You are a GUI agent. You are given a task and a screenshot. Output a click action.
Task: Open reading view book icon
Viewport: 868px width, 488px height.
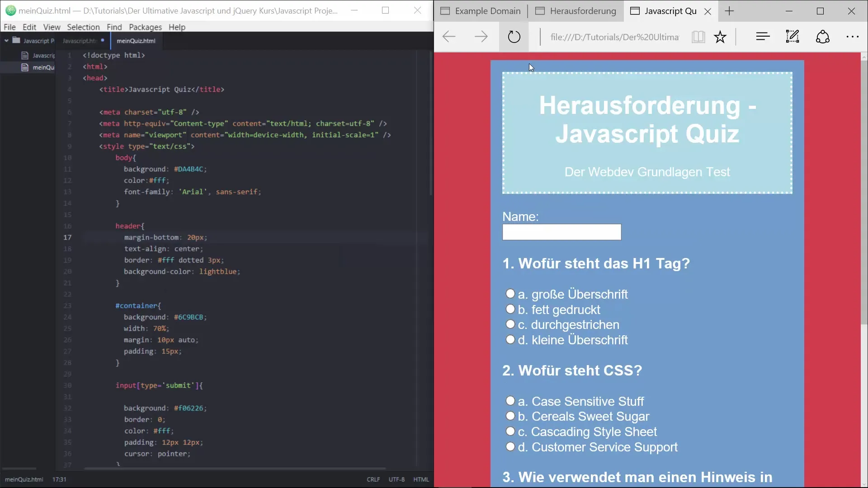point(698,37)
